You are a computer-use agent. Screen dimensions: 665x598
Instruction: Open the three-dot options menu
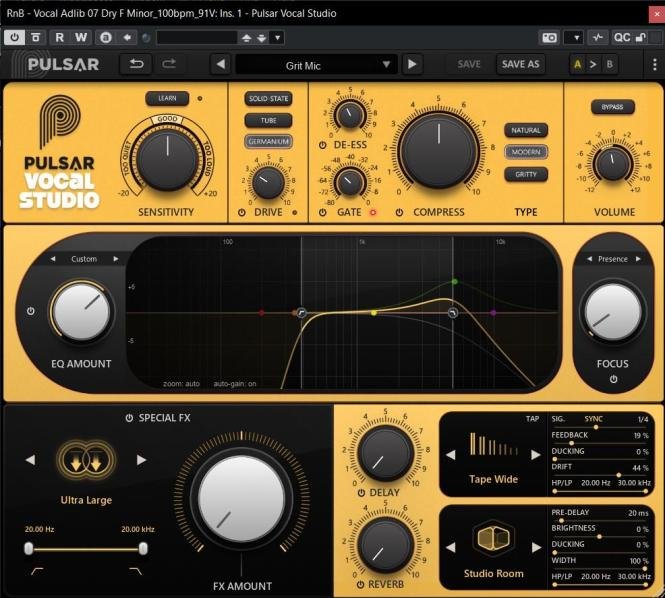654,64
